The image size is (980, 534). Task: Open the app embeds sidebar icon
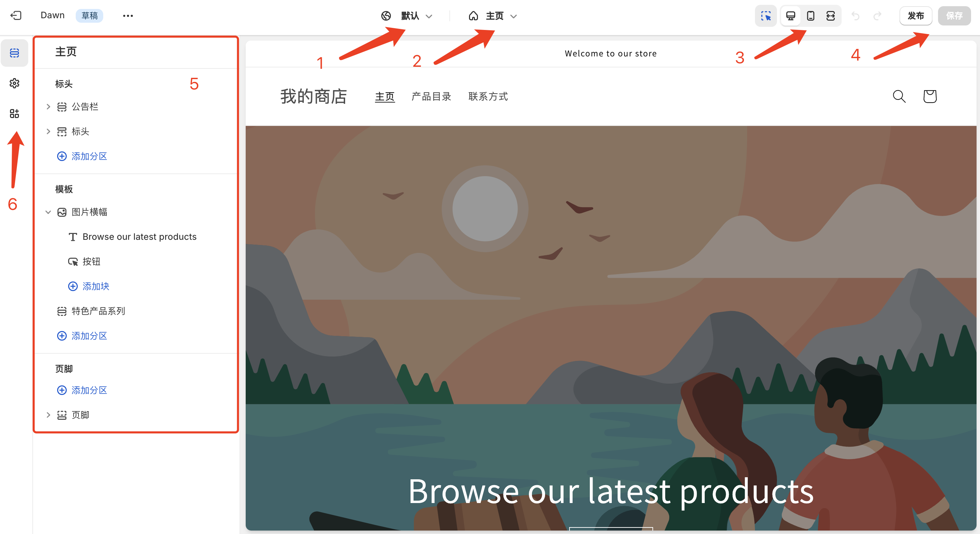[x=14, y=113]
